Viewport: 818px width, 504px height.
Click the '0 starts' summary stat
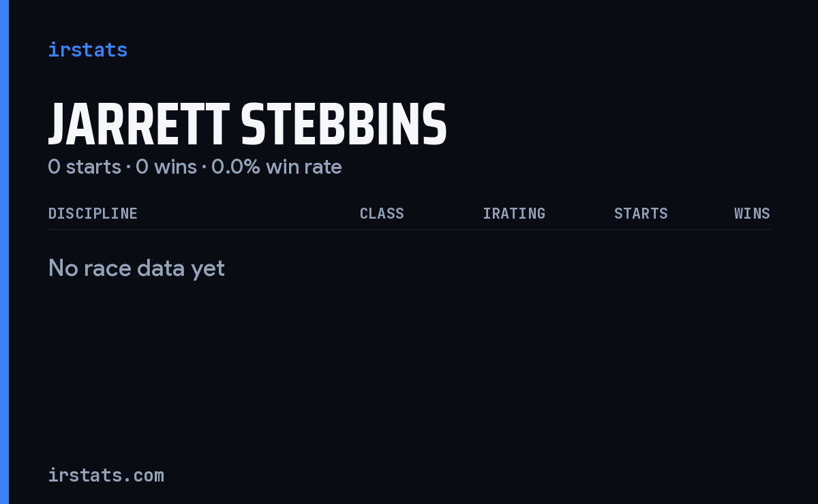(85, 166)
